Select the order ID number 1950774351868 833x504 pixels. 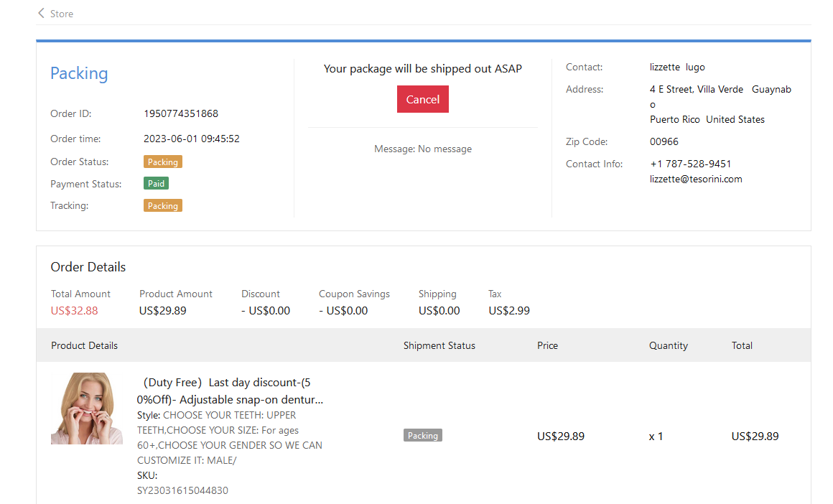(181, 113)
